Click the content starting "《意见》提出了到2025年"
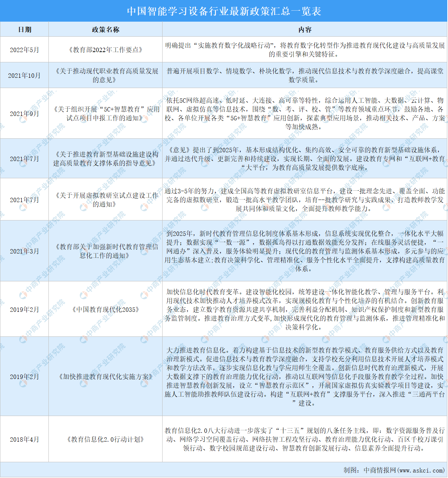 click(x=305, y=159)
